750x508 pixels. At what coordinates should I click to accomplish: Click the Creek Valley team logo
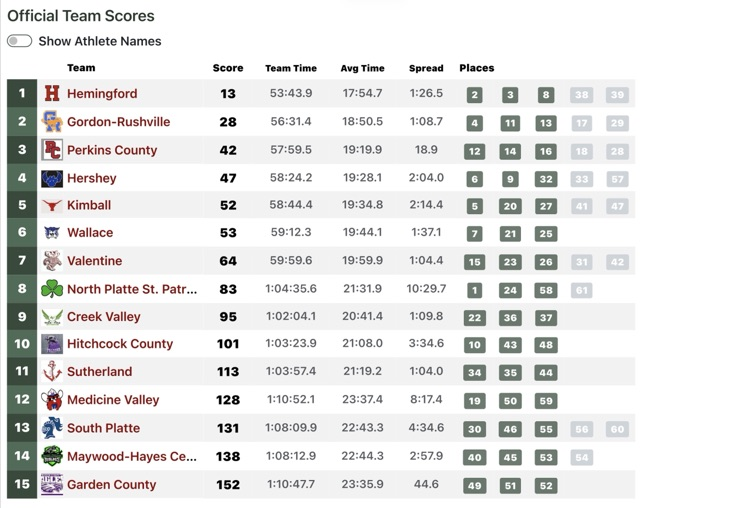52,317
